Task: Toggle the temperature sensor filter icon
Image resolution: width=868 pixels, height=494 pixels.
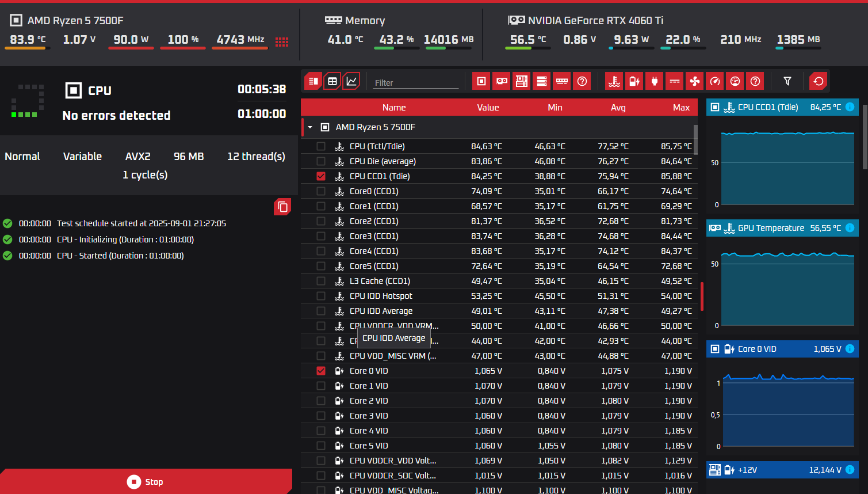Action: click(x=614, y=81)
